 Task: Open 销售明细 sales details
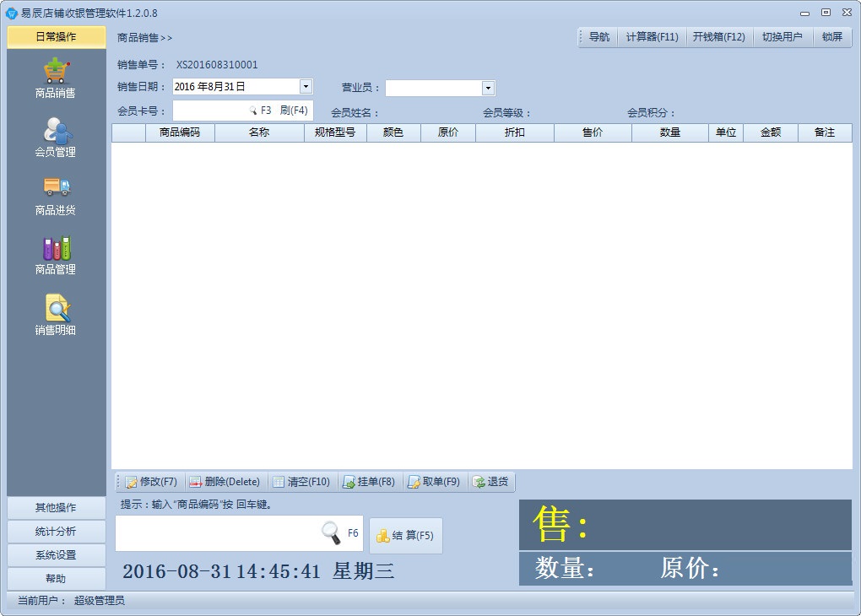[56, 315]
